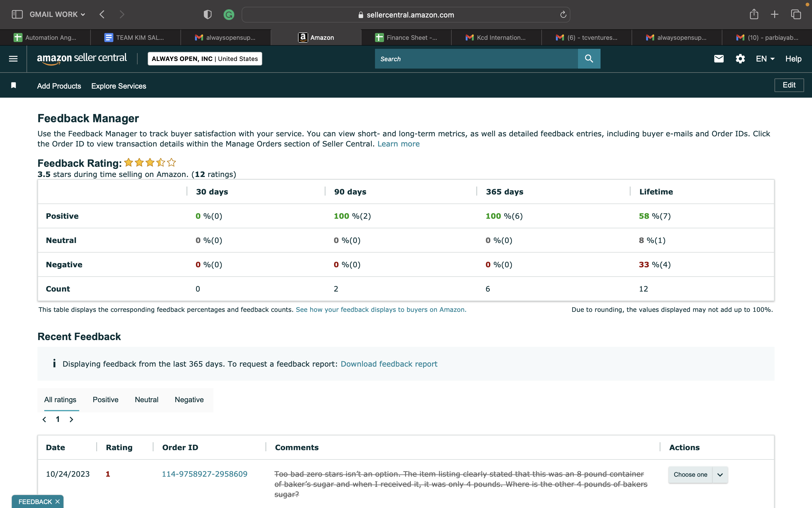
Task: Open the FEEDBACK widget button
Action: 35,501
